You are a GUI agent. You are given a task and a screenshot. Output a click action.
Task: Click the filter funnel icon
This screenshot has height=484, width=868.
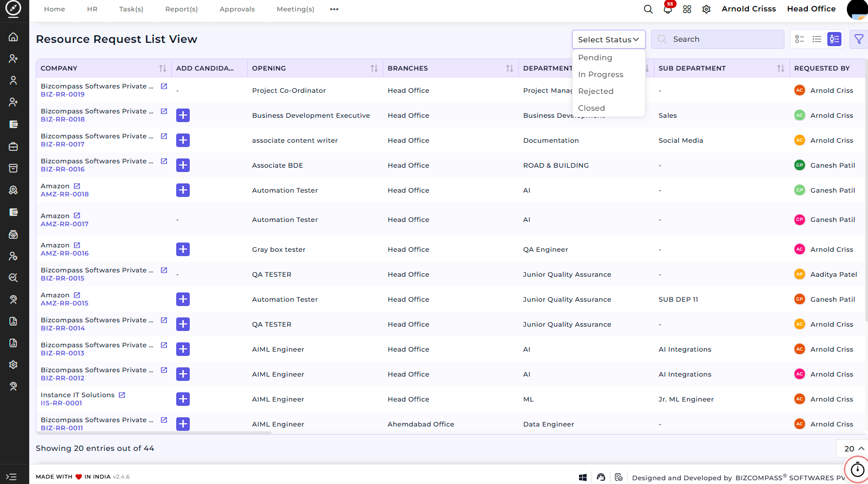(859, 39)
